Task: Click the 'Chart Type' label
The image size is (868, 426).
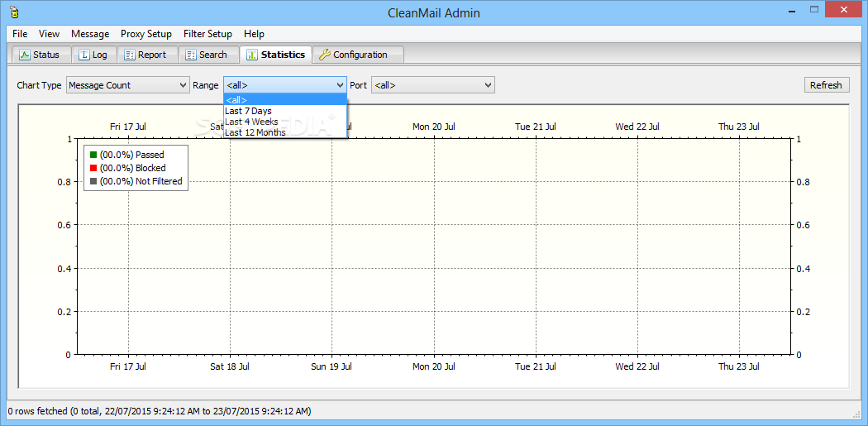Action: click(x=40, y=85)
